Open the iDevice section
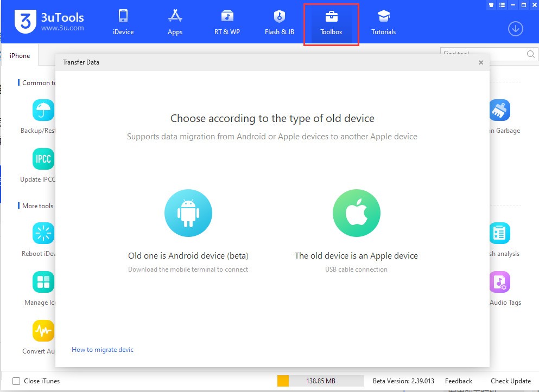The height and width of the screenshot is (392, 539). [123, 22]
